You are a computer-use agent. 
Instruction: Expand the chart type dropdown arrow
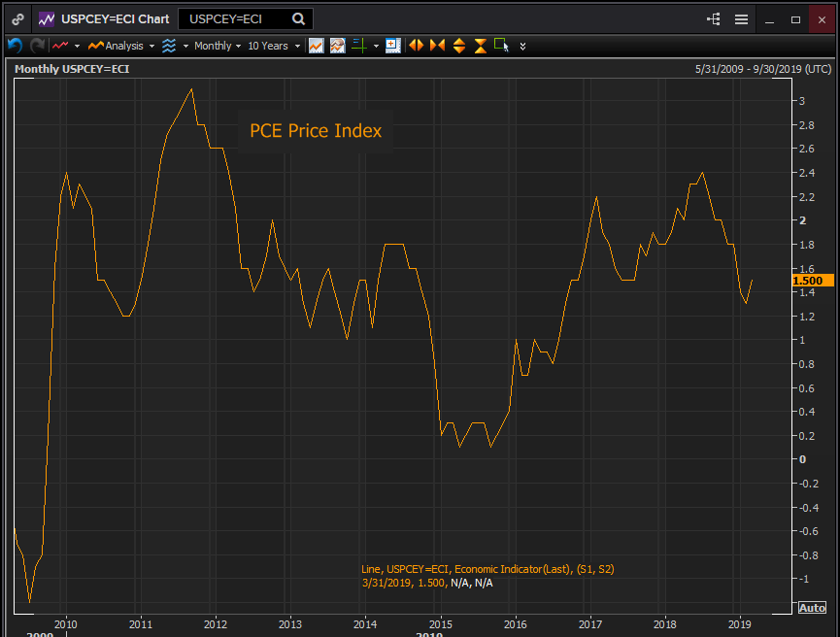point(77,46)
